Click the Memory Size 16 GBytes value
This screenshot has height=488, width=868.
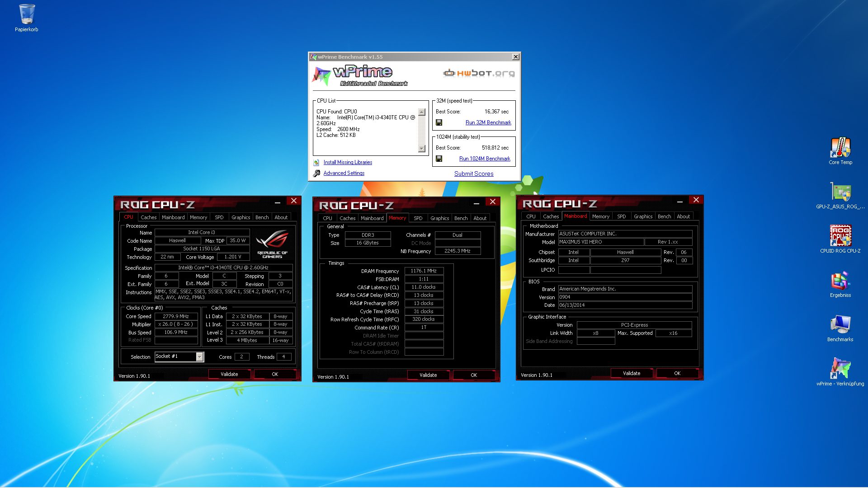tap(368, 243)
